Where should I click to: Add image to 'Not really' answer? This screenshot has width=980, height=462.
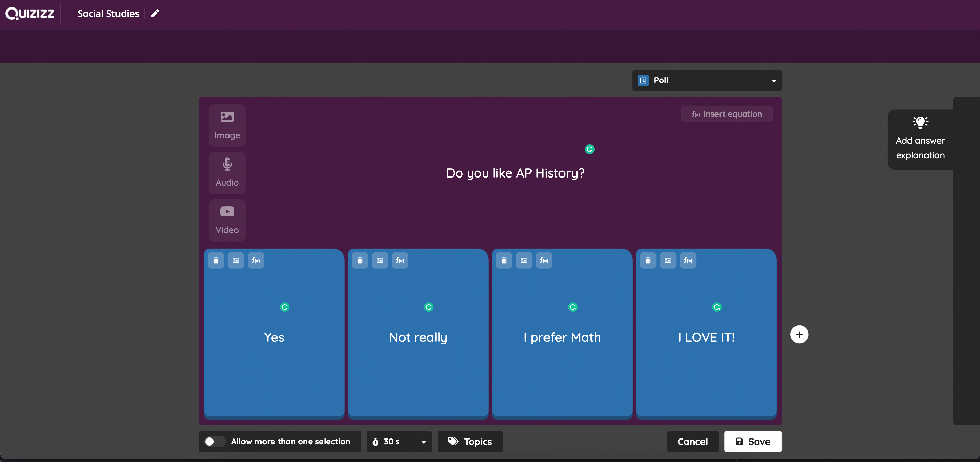tap(380, 260)
